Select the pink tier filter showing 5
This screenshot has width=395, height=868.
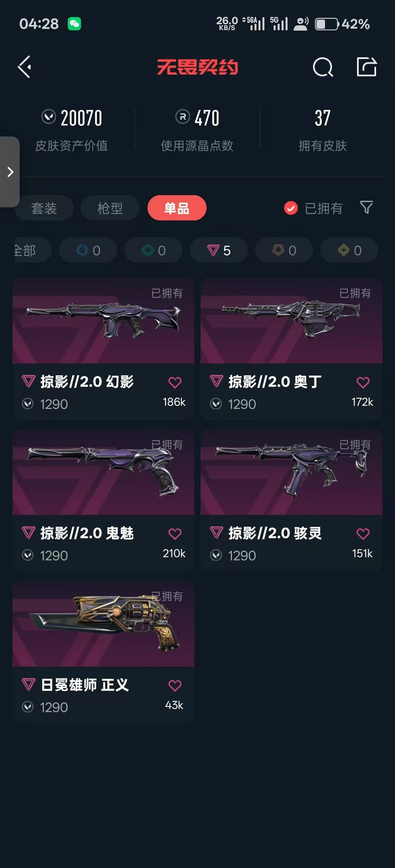click(219, 250)
